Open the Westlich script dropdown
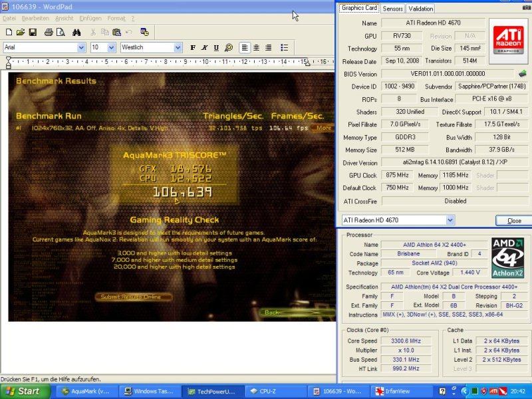The image size is (532, 399). 178,47
